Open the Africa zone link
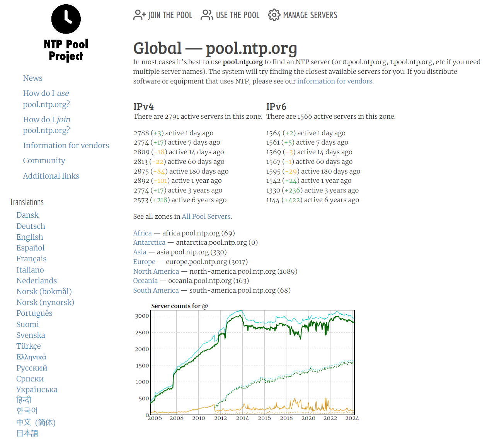 [x=142, y=233]
